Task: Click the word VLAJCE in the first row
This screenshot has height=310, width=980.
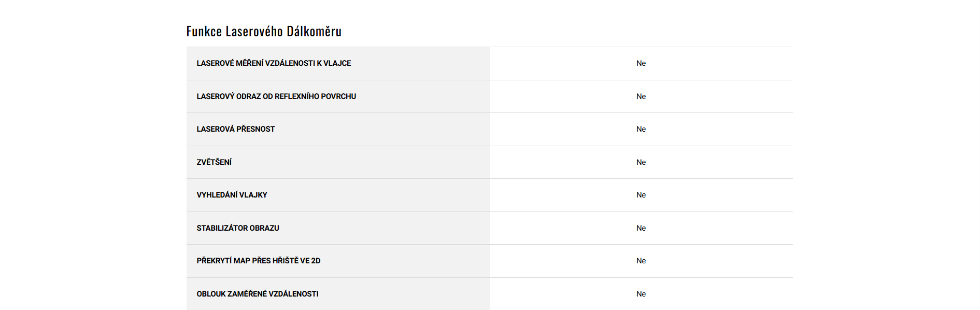Action: tap(337, 63)
